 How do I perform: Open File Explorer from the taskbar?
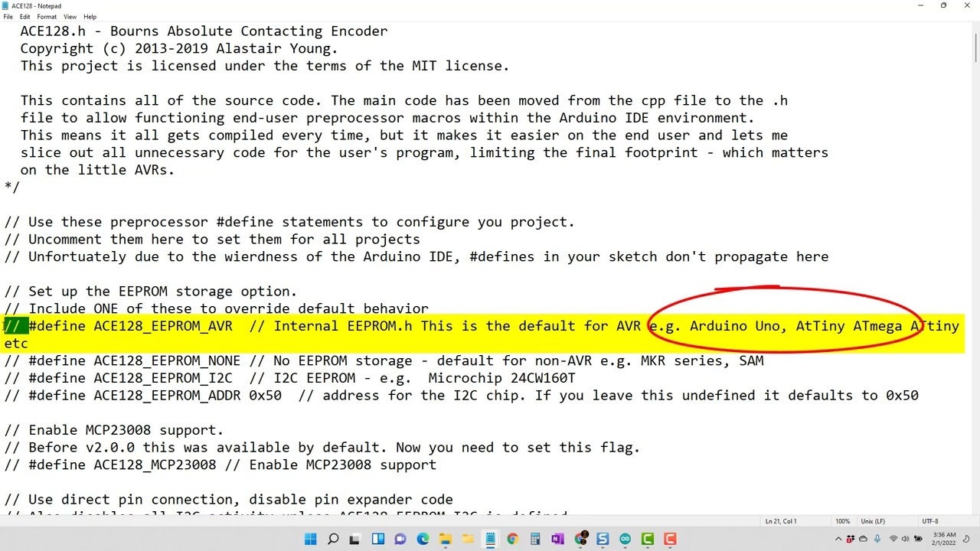tap(445, 540)
